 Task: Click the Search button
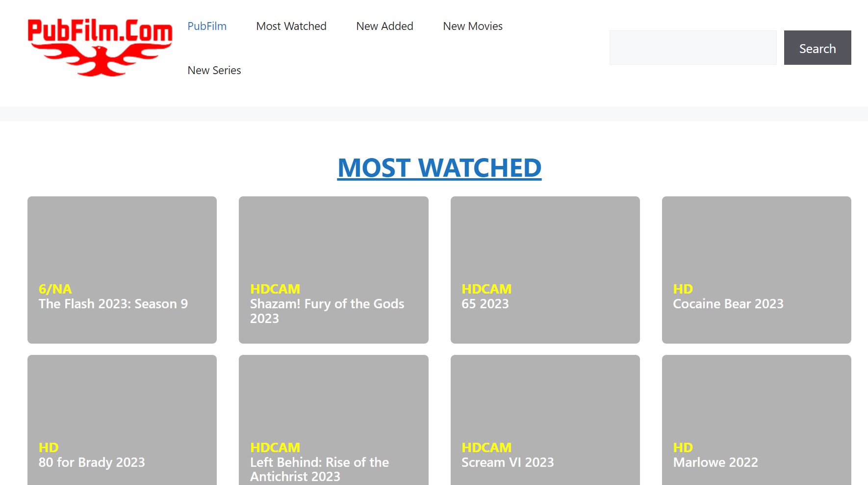[x=817, y=48]
